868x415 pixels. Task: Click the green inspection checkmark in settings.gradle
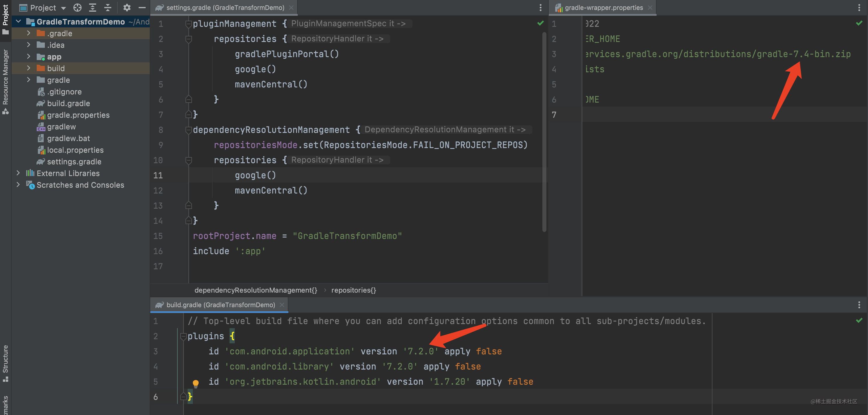(x=541, y=23)
